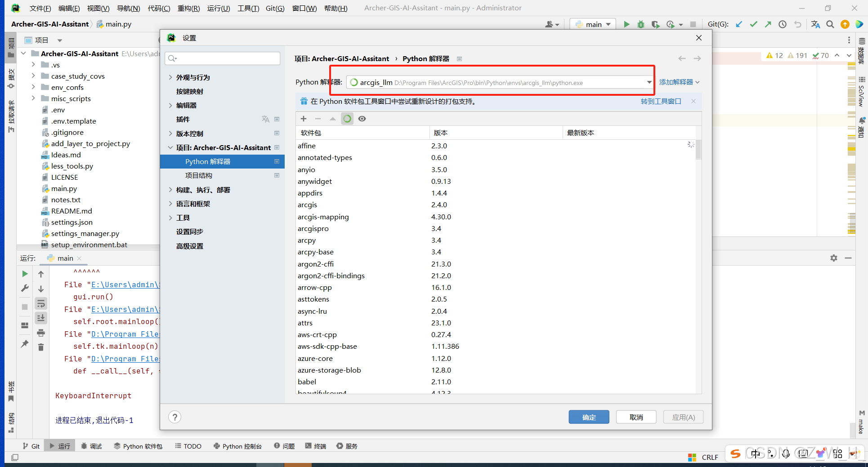This screenshot has height=467, width=868.
Task: Open the File menu
Action: 40,8
